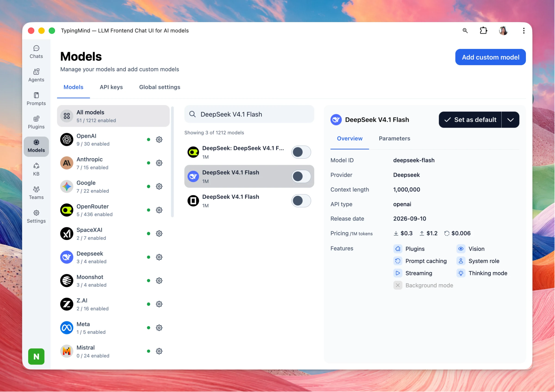Open Deepseek provider settings gear
Viewport: 555px width, 392px height.
tap(159, 257)
